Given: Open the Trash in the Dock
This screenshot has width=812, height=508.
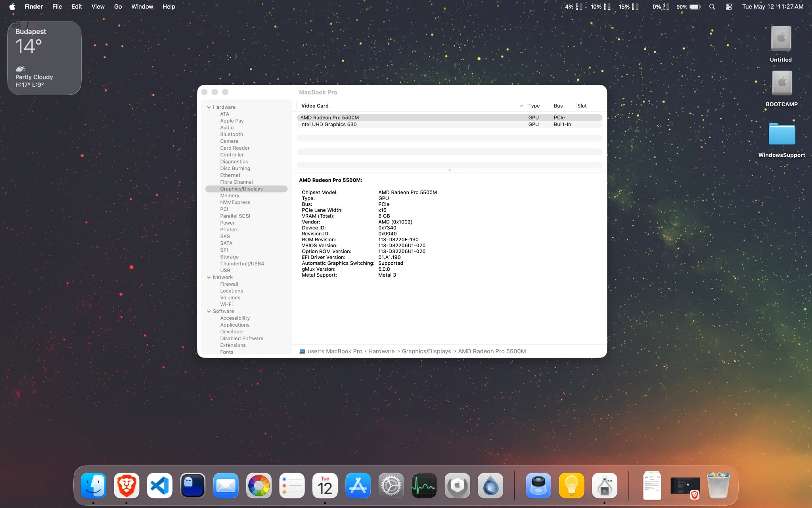Looking at the screenshot, I should coord(718,485).
